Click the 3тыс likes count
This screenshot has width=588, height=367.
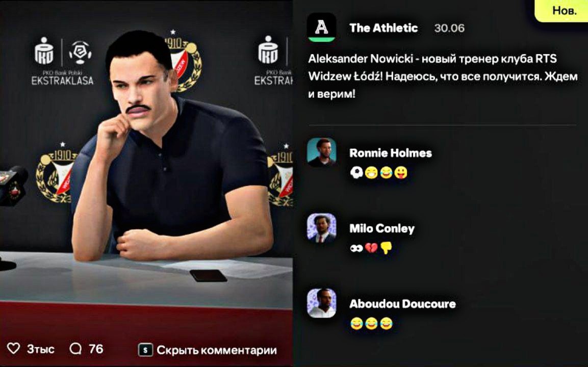pos(40,349)
